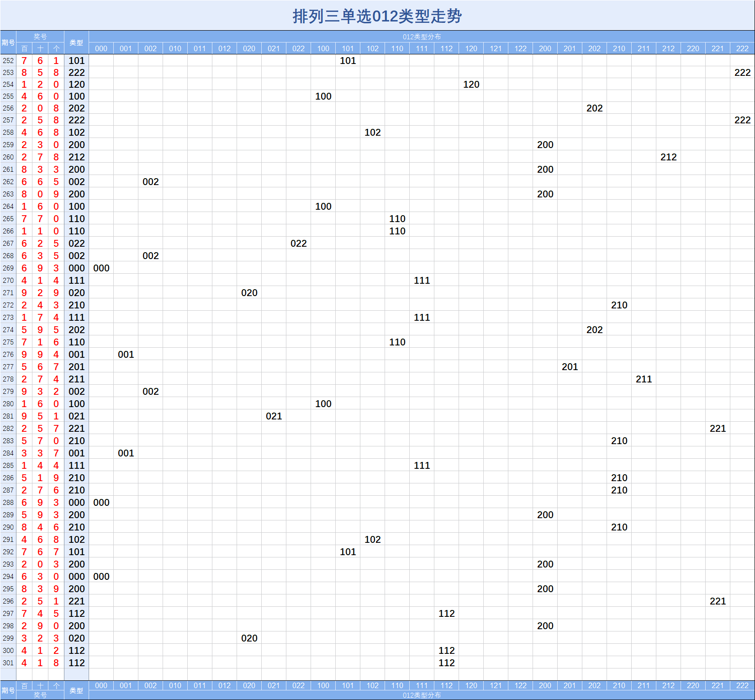
Task: Click the 类型 value 222 in row 257
Action: coord(77,120)
